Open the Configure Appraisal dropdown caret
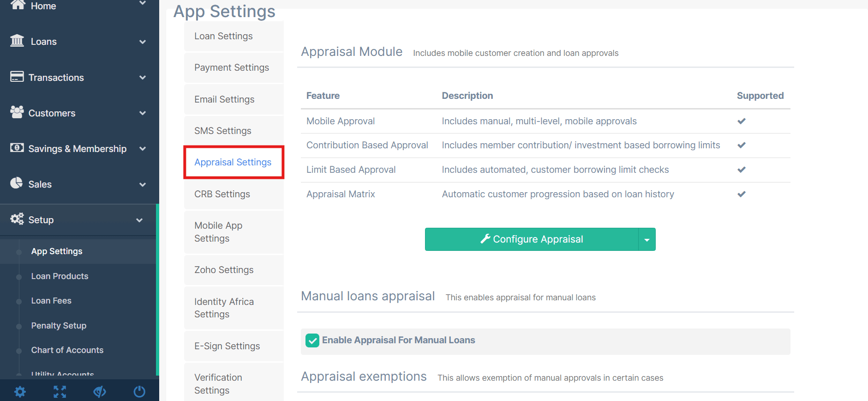This screenshot has height=401, width=868. pyautogui.click(x=647, y=239)
